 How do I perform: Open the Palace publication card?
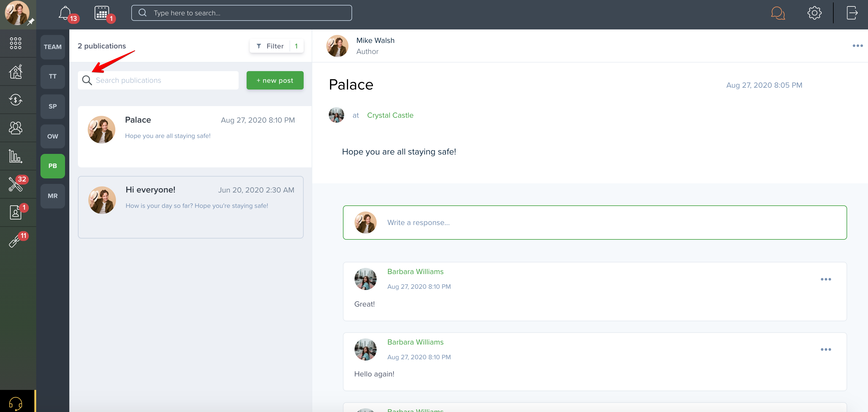click(194, 137)
